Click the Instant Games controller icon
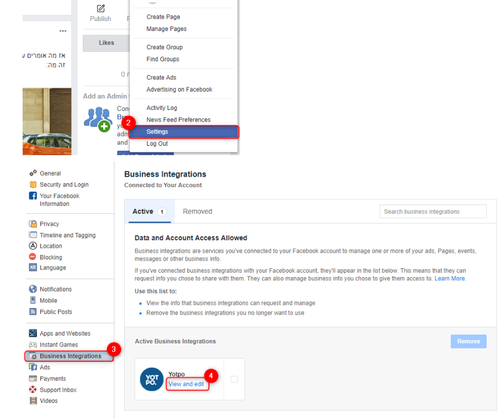500x419 pixels. tap(33, 344)
